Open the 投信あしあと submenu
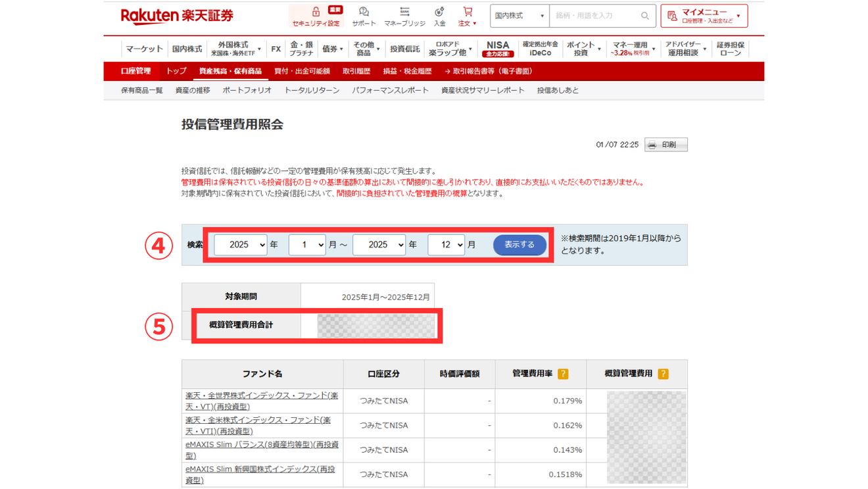 tap(558, 90)
